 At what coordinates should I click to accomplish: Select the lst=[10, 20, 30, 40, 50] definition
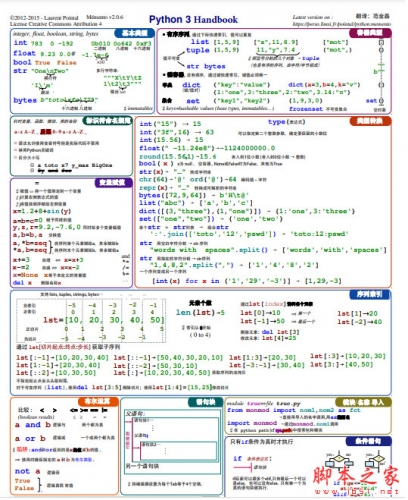coord(104,320)
